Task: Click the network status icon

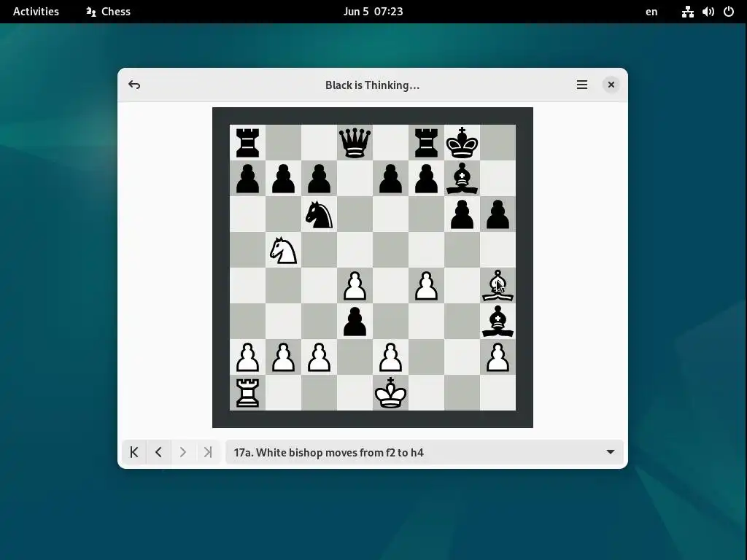Action: tap(687, 12)
